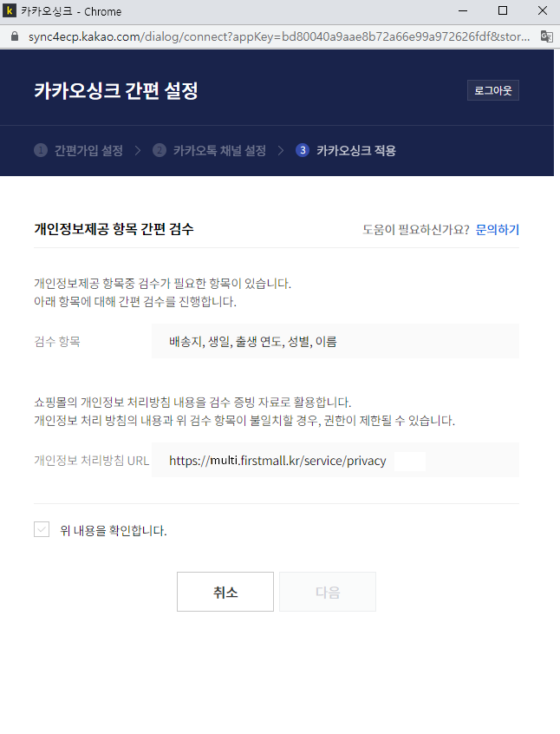The image size is (560, 734).
Task: Click the '위 내용을 확인합니다.' label text
Action: click(114, 530)
